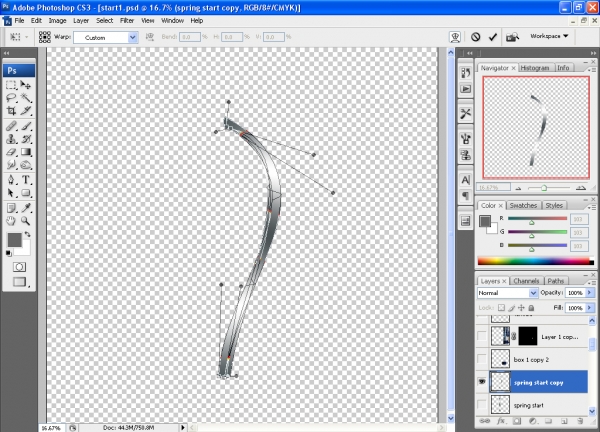
Task: Click the foreground color swatch in toolbox
Action: coord(15,240)
